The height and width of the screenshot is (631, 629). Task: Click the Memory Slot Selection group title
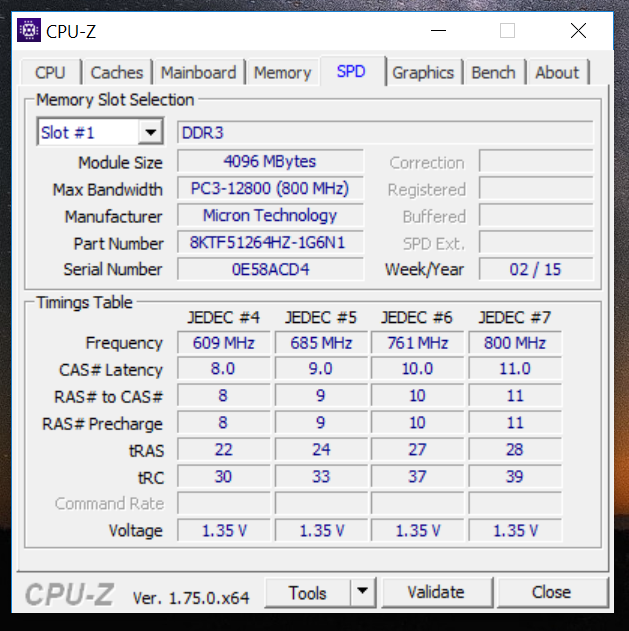pyautogui.click(x=115, y=100)
